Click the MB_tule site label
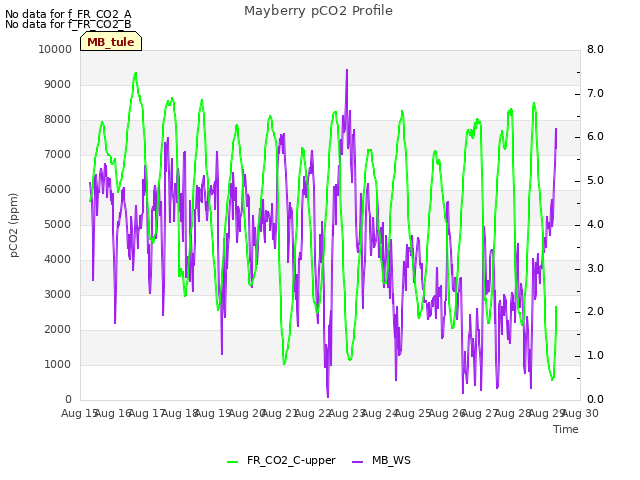Screen dimensions: 640x480 tap(111, 42)
